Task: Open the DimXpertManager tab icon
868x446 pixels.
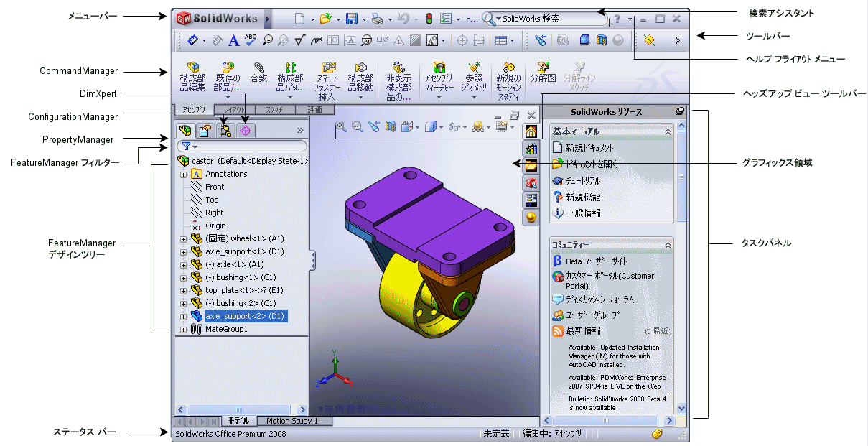Action: [x=246, y=131]
